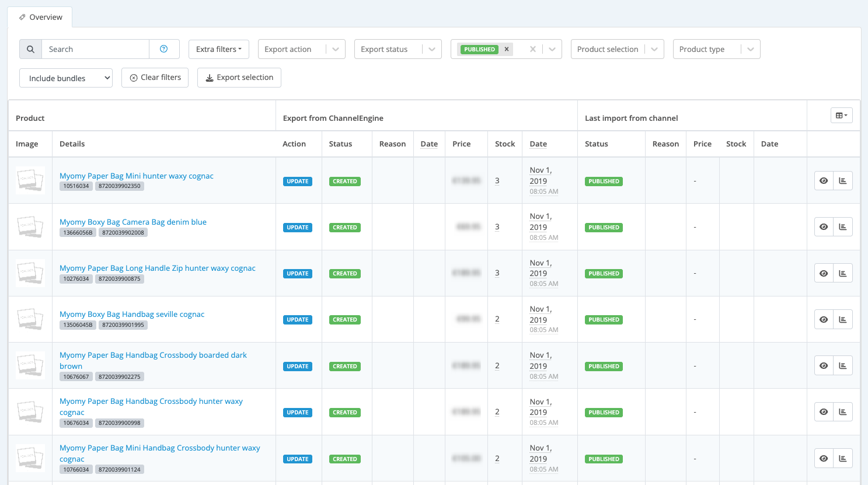Open the Product selection dropdown
The image size is (868, 485).
(x=617, y=49)
